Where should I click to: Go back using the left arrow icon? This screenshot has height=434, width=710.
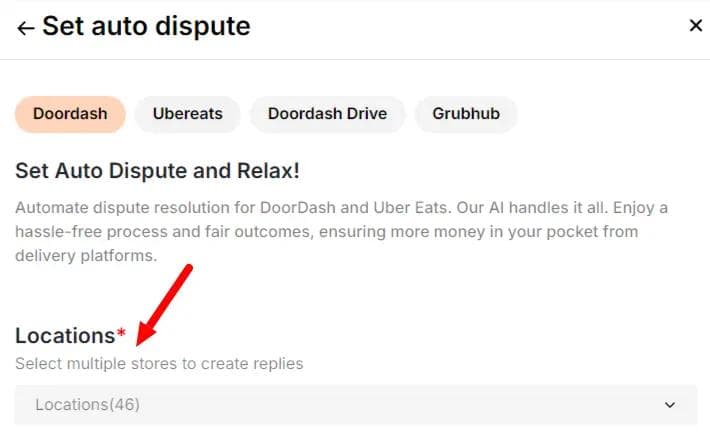pyautogui.click(x=25, y=28)
